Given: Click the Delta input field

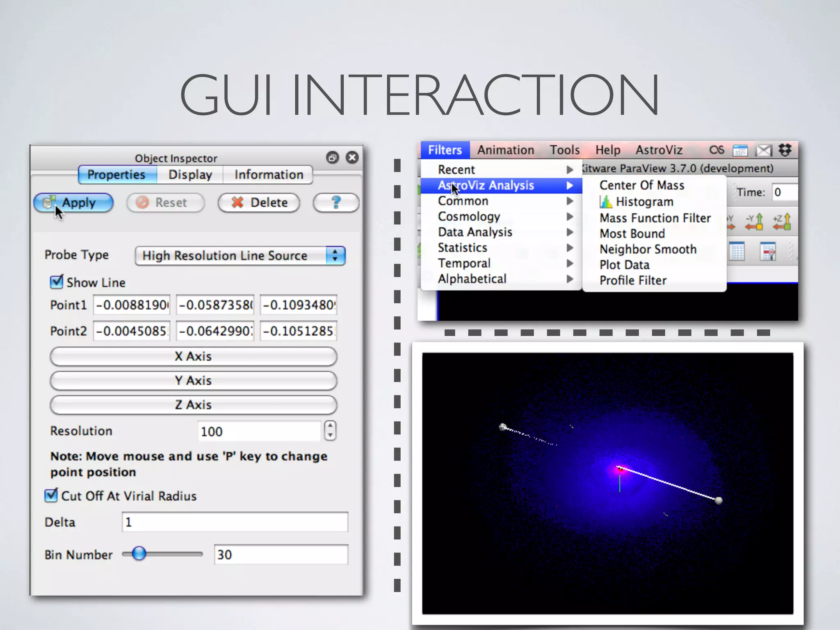Looking at the screenshot, I should pos(235,522).
